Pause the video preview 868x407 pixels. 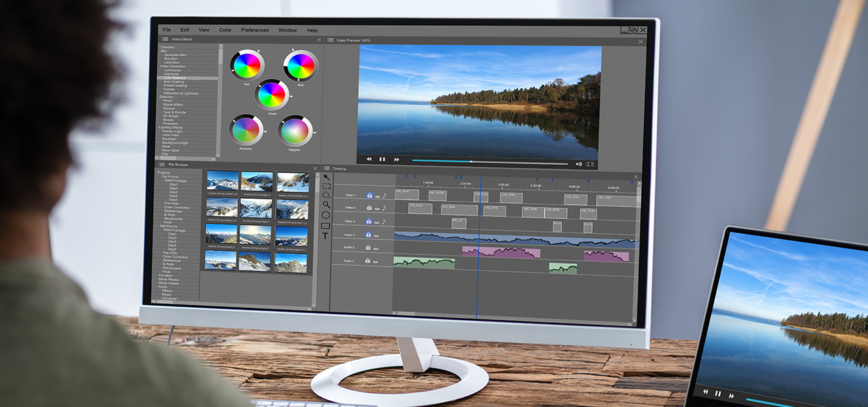pos(382,159)
